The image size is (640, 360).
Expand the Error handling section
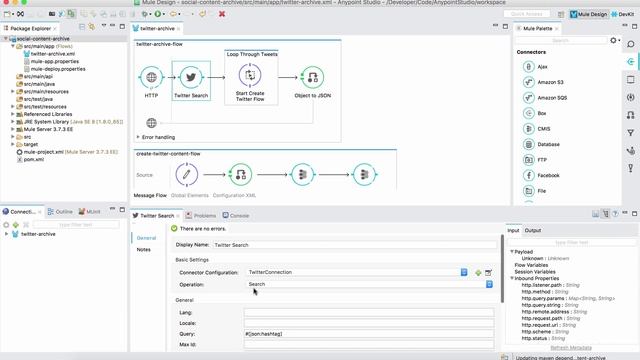(x=138, y=137)
